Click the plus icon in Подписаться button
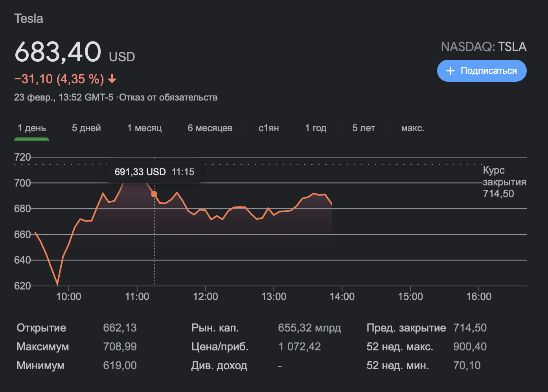This screenshot has width=548, height=392. [x=451, y=71]
